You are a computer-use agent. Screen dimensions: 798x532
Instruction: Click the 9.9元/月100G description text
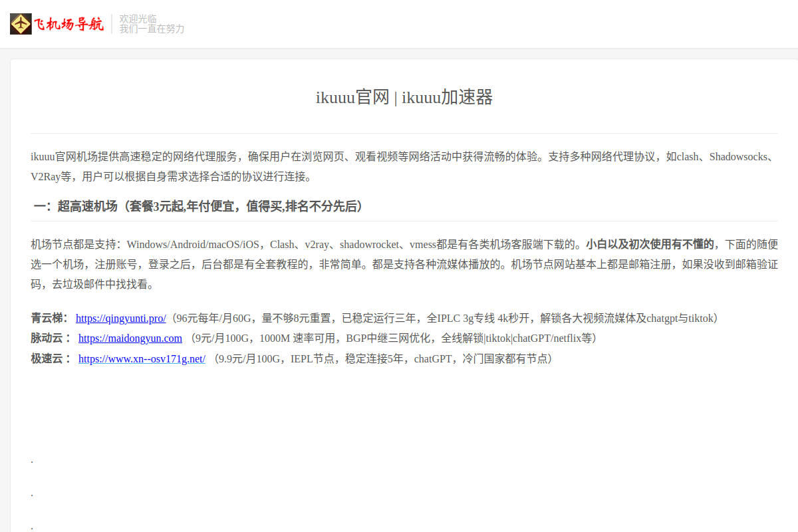pyautogui.click(x=382, y=359)
